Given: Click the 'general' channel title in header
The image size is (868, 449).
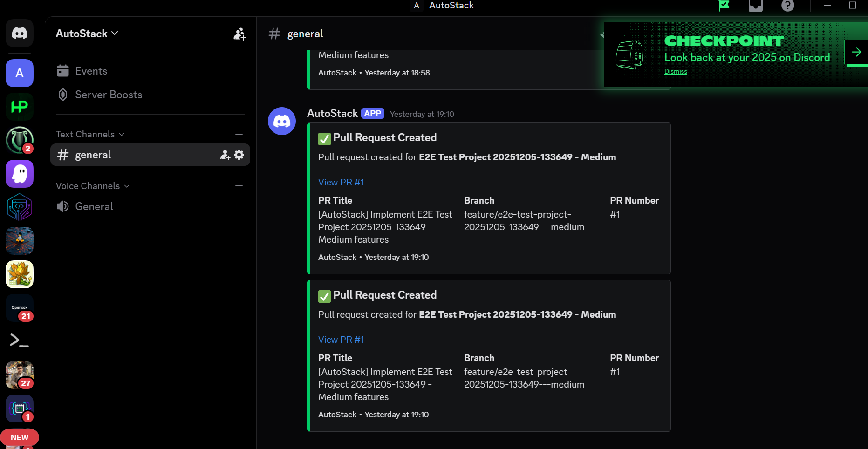Looking at the screenshot, I should coord(305,34).
